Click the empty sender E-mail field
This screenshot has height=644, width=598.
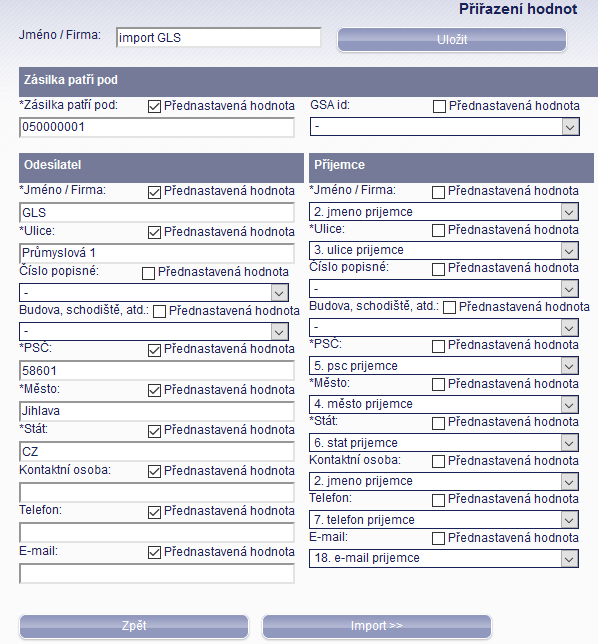click(x=157, y=573)
